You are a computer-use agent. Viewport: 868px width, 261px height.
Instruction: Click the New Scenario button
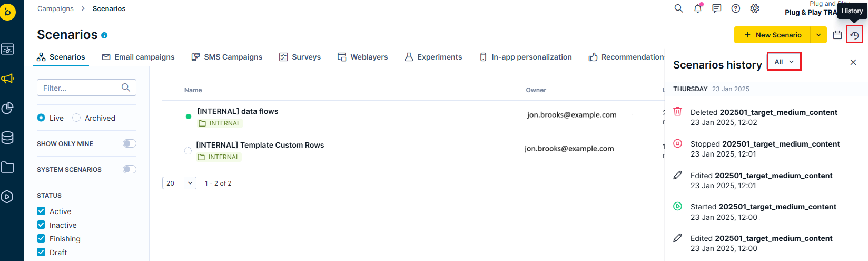[x=773, y=35]
